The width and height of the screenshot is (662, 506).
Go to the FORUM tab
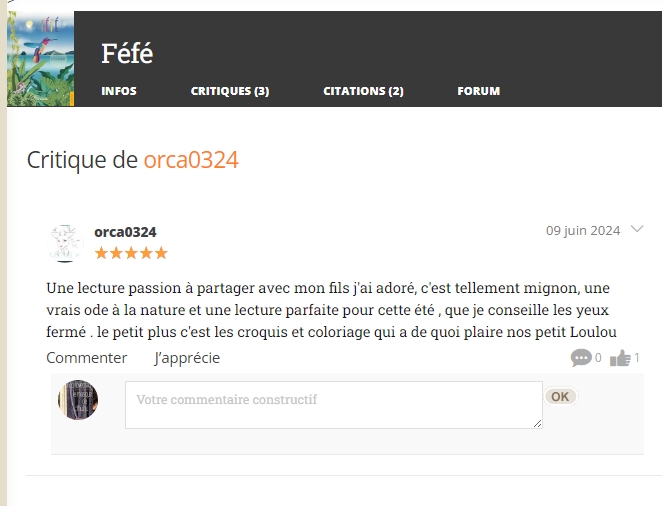(x=478, y=91)
